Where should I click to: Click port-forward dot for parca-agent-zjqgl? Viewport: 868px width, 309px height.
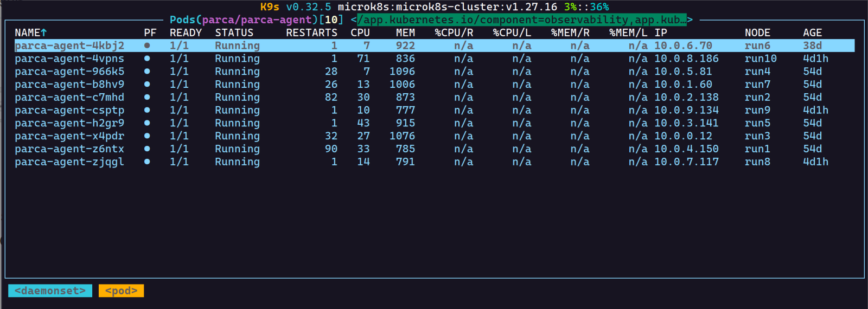click(147, 162)
